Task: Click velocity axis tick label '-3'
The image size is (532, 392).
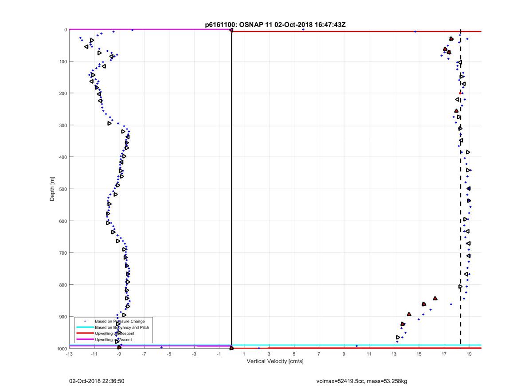Action: pyautogui.click(x=194, y=354)
